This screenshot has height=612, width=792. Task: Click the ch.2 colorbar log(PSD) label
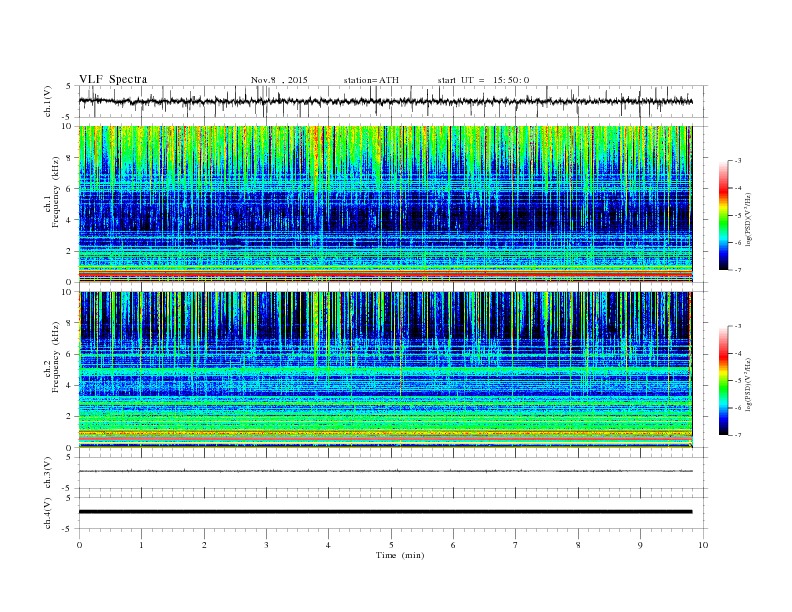(749, 384)
